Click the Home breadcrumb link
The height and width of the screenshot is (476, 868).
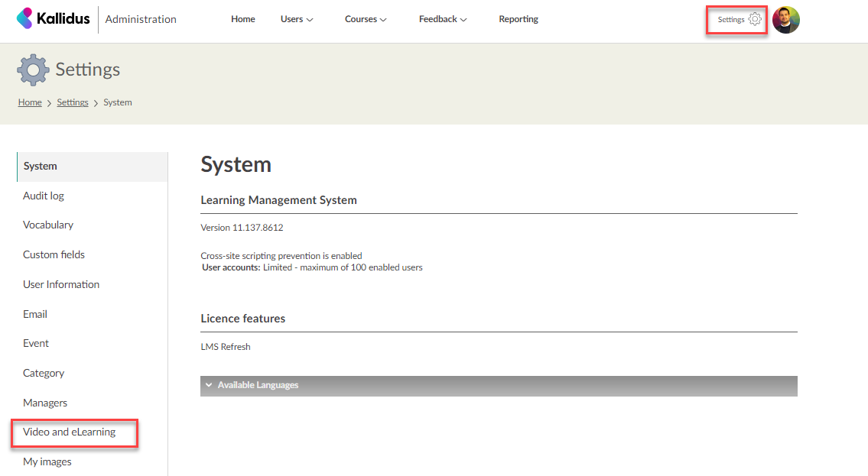tap(30, 102)
